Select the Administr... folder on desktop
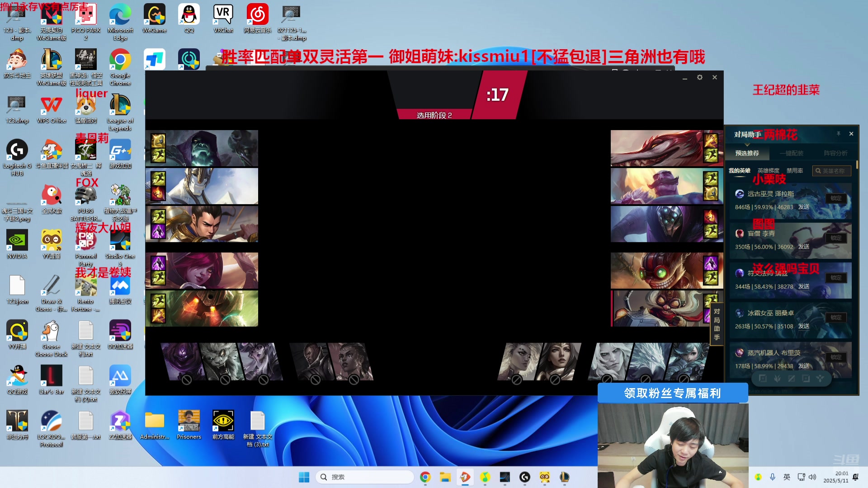The width and height of the screenshot is (868, 488). click(x=155, y=425)
